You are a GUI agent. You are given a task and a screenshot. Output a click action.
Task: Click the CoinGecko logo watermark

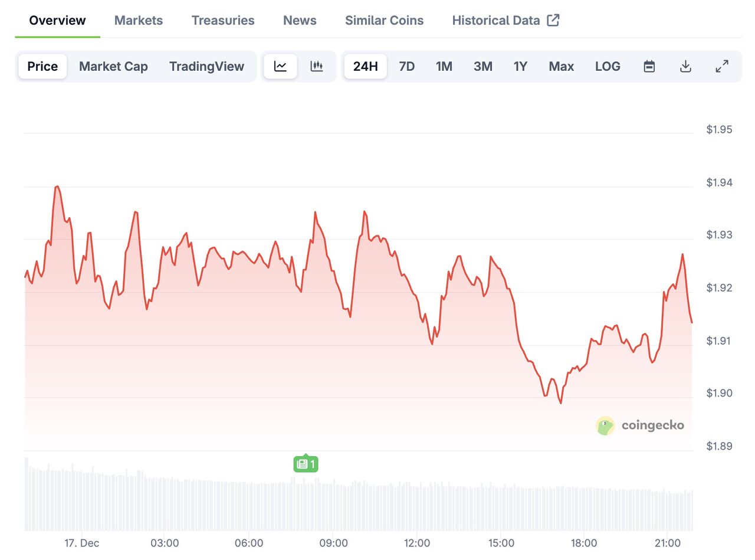point(640,425)
